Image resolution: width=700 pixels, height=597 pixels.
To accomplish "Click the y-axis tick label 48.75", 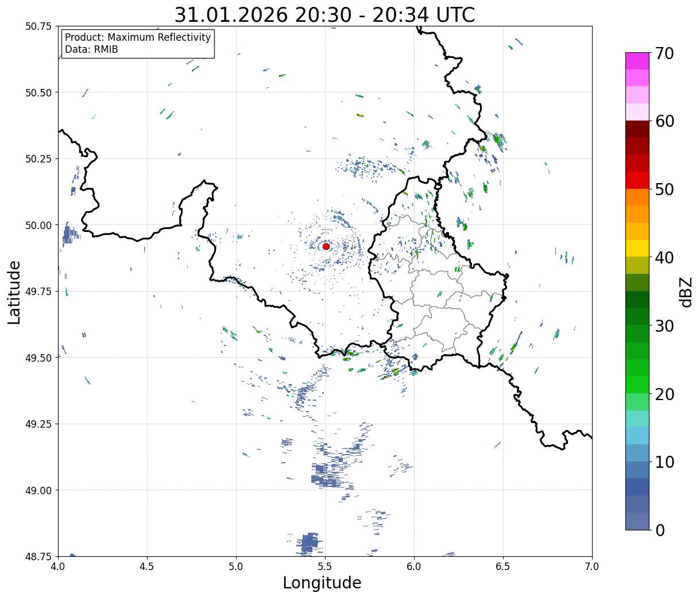I will click(38, 556).
